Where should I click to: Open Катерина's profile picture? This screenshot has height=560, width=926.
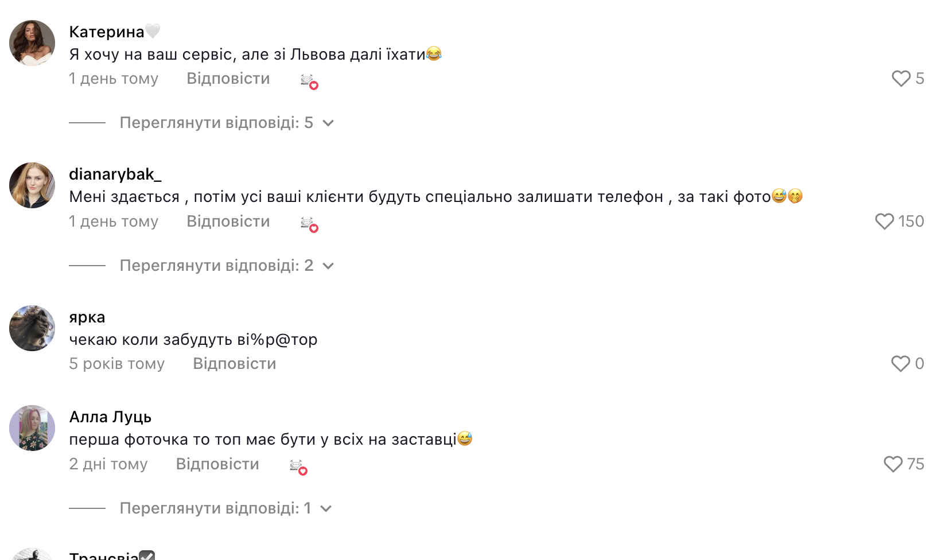[x=32, y=43]
